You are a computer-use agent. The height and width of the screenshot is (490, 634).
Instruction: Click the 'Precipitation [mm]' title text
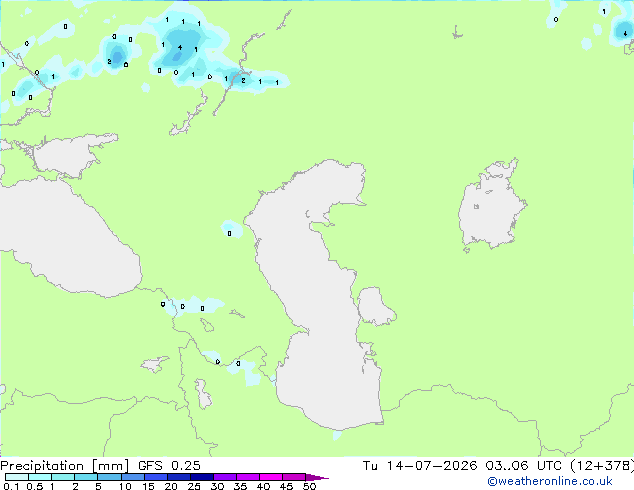(x=64, y=466)
